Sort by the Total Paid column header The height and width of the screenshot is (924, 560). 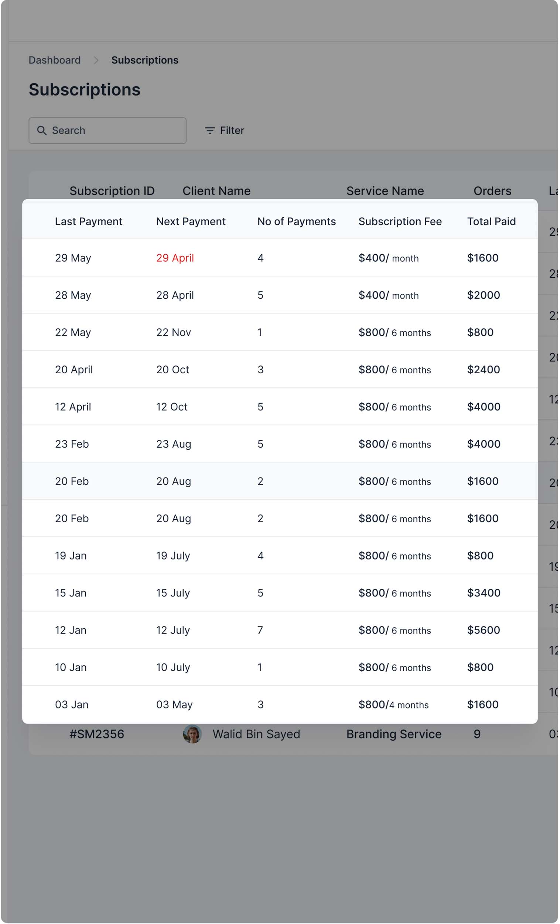pyautogui.click(x=491, y=221)
